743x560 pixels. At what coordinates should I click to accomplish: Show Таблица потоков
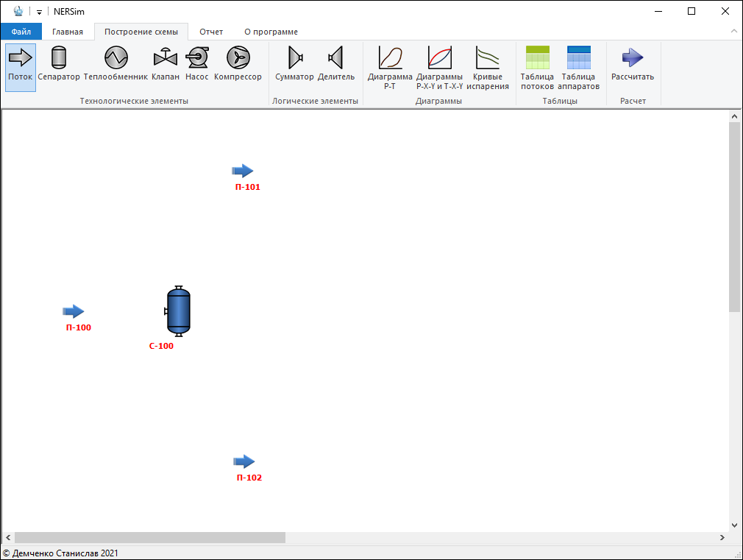click(537, 68)
